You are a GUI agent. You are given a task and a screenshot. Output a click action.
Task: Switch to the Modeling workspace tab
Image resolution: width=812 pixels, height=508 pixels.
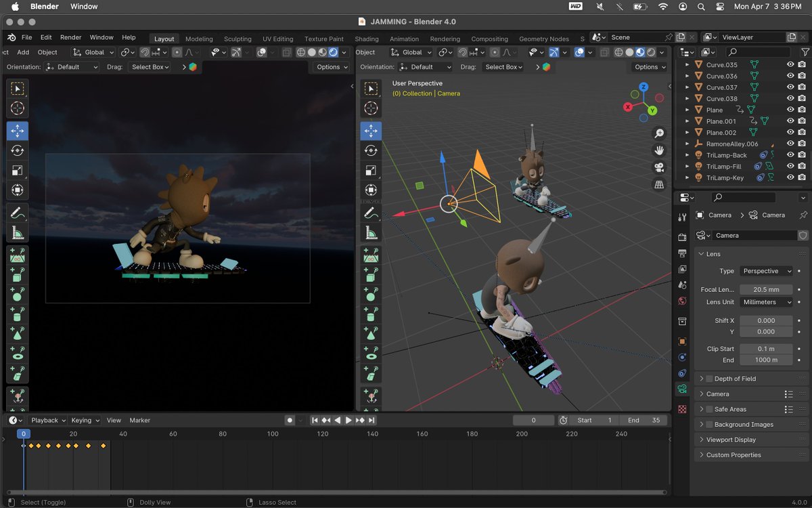pos(199,39)
